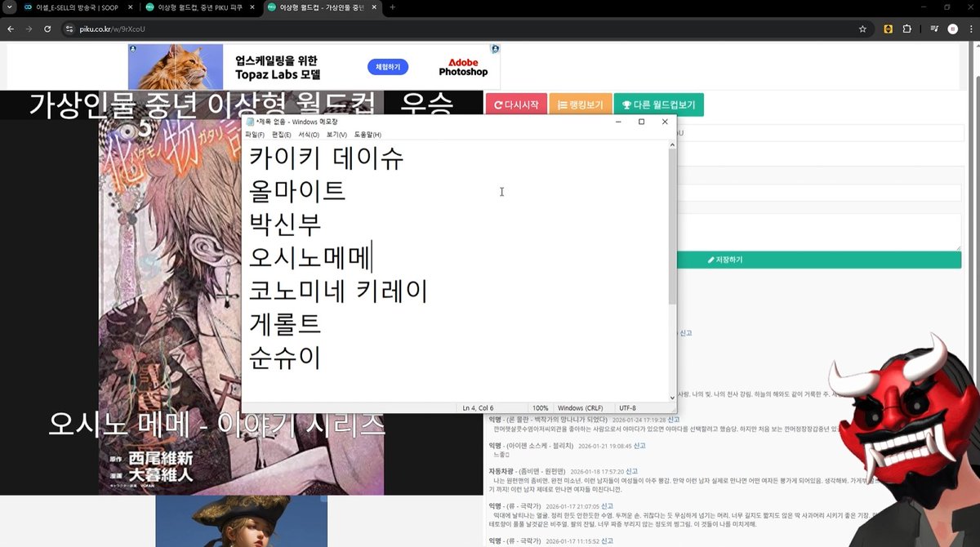Click Notepad scrollbar down arrow
The height and width of the screenshot is (547, 980).
(672, 398)
